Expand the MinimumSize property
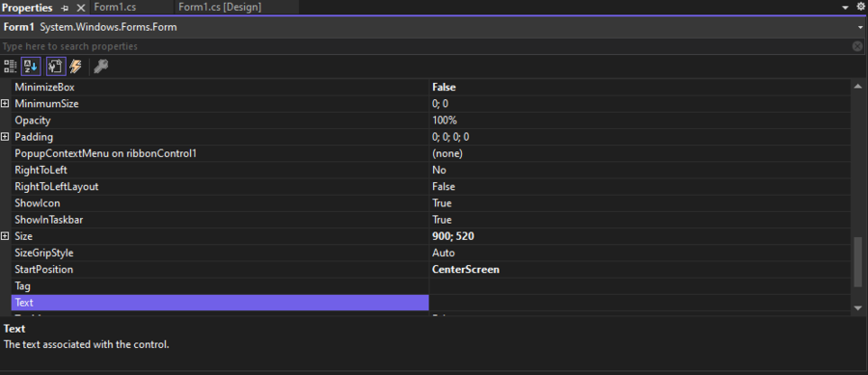868x375 pixels. click(x=6, y=103)
